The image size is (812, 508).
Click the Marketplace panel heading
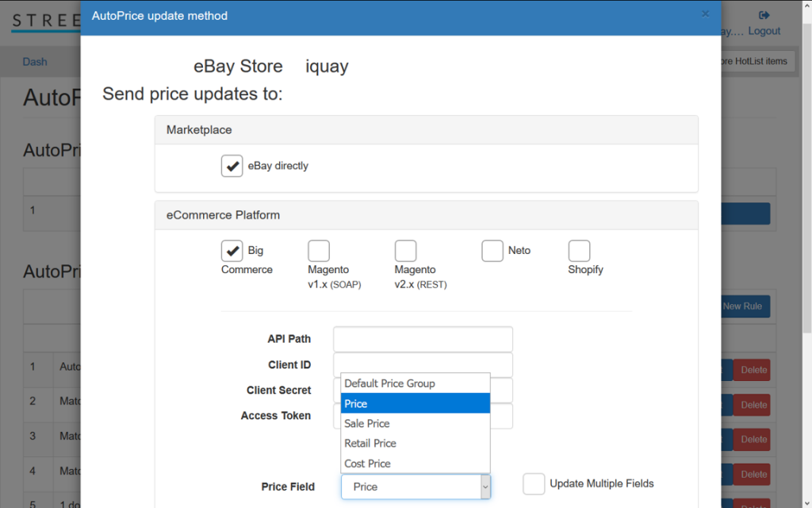click(426, 130)
